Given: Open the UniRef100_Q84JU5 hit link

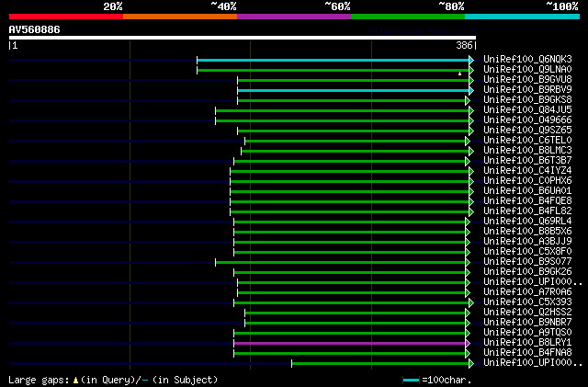Looking at the screenshot, I should (527, 110).
